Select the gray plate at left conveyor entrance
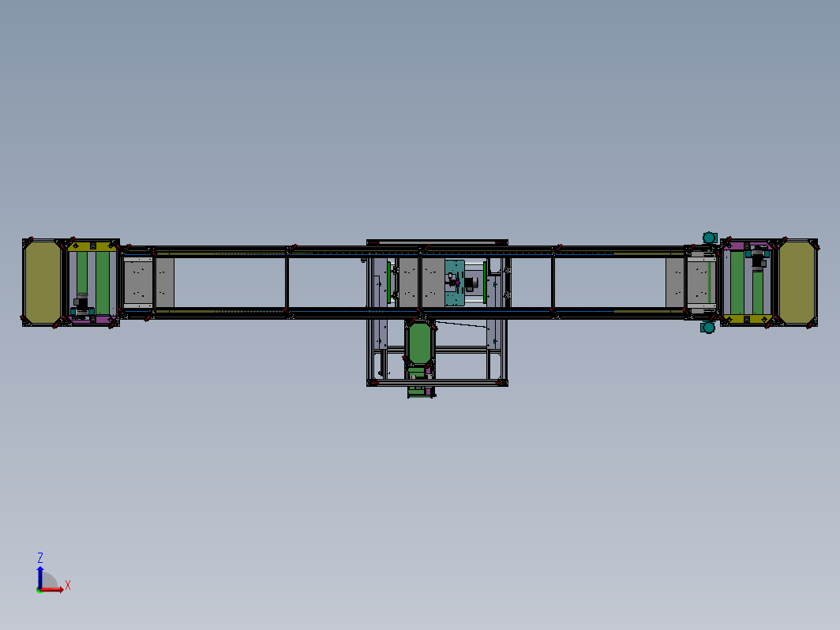840x630 pixels. (x=139, y=283)
